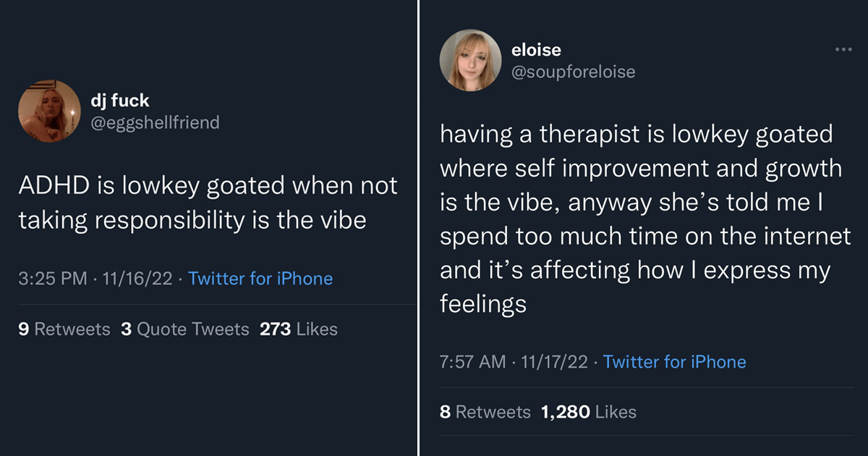View the 8 Retweets list

pyautogui.click(x=485, y=412)
